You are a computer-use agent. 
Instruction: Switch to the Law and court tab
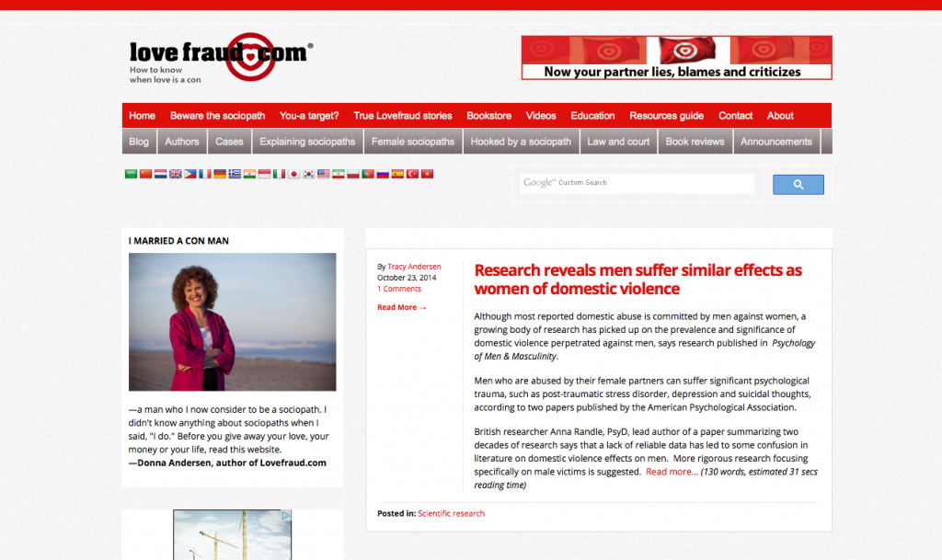pyautogui.click(x=618, y=142)
